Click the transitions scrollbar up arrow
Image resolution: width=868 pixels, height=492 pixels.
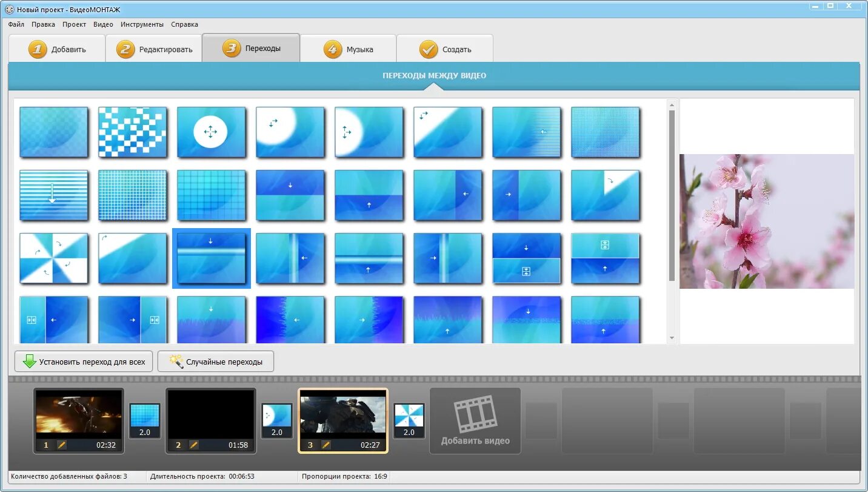(x=672, y=105)
